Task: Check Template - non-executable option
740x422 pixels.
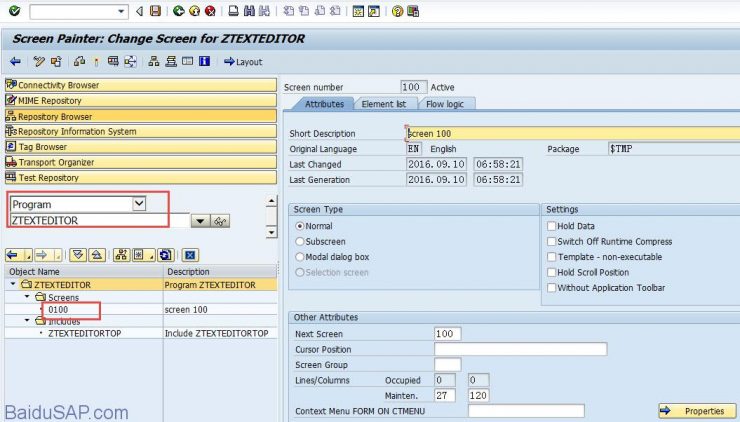Action: (551, 257)
